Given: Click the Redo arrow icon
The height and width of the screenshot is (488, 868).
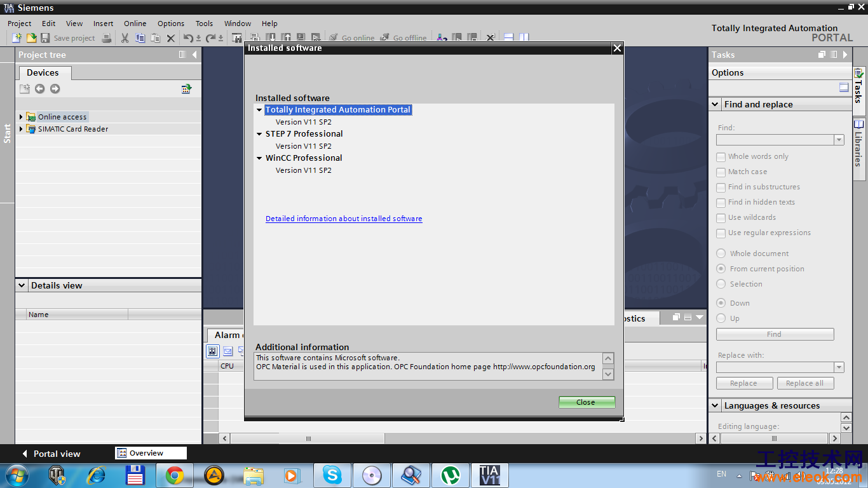Looking at the screenshot, I should click(210, 38).
